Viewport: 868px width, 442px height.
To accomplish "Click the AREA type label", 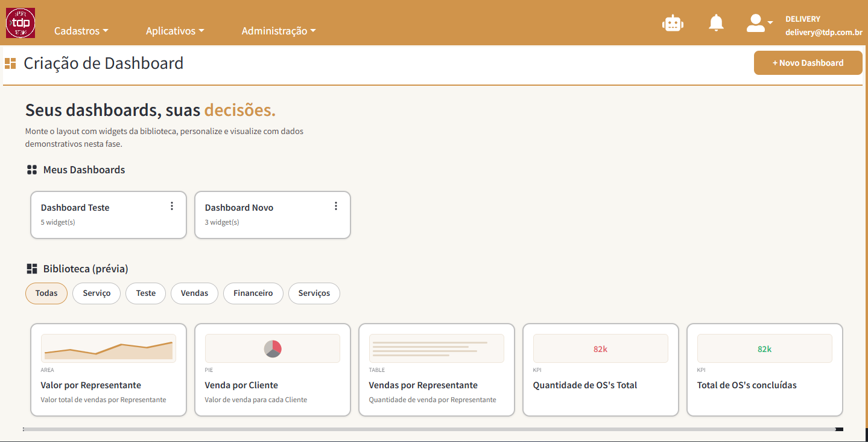I will coord(47,370).
